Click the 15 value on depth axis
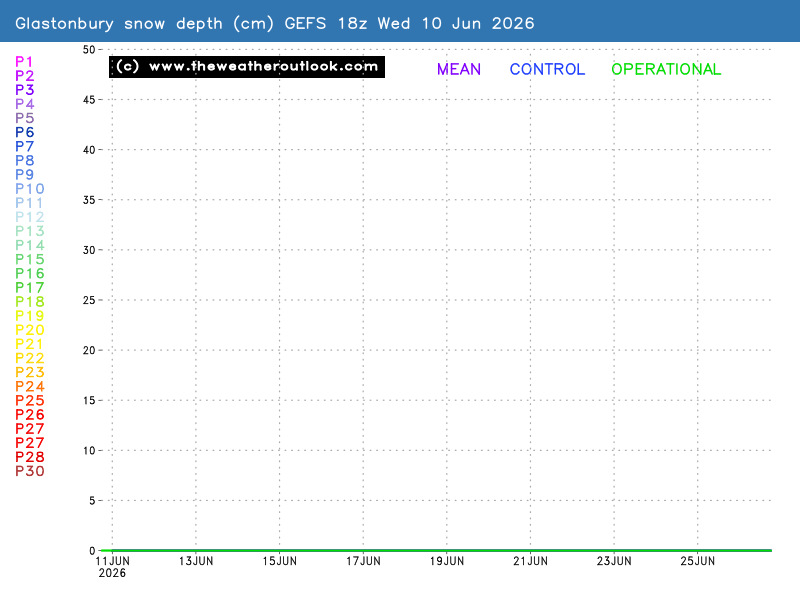Viewport: 800px width, 600px height. tap(89, 401)
